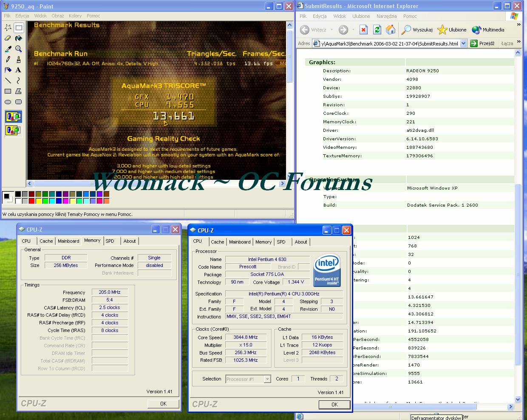Click the Back arrow in Internet Explorer
527x420 pixels.
point(305,30)
